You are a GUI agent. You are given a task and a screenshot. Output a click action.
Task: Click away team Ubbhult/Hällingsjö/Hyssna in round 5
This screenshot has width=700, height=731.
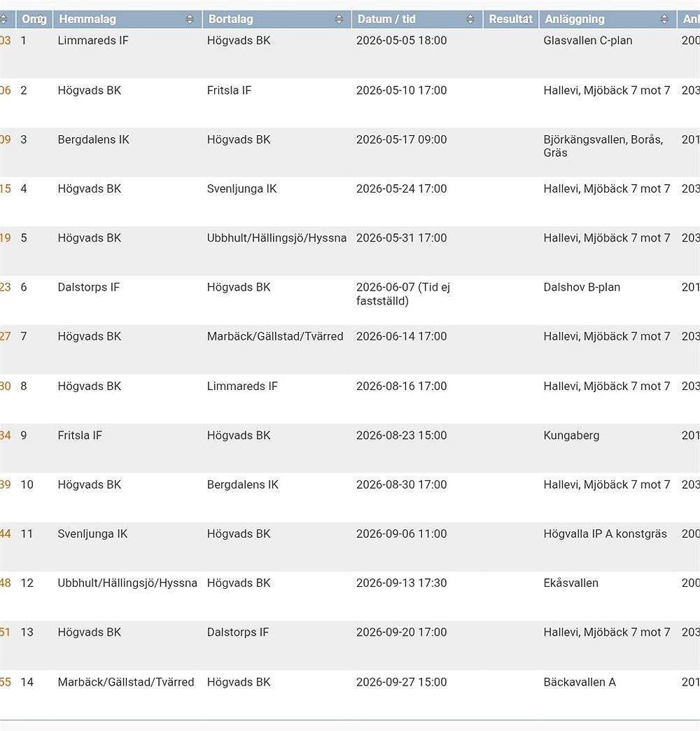pos(276,238)
